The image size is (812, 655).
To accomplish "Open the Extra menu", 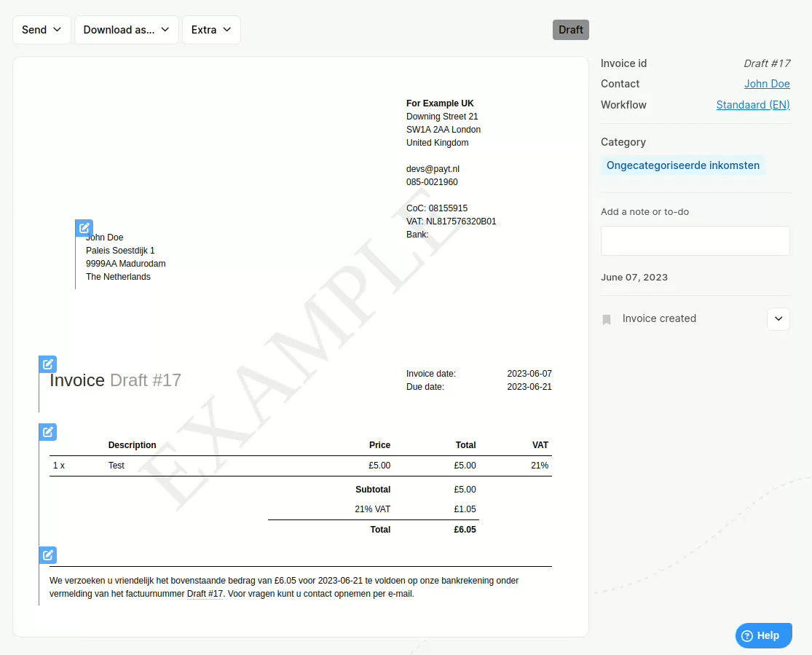I will [x=211, y=30].
